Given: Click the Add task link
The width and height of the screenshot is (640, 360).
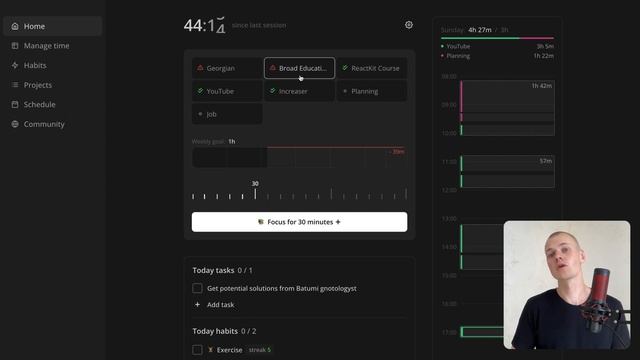Looking at the screenshot, I should pyautogui.click(x=220, y=304).
